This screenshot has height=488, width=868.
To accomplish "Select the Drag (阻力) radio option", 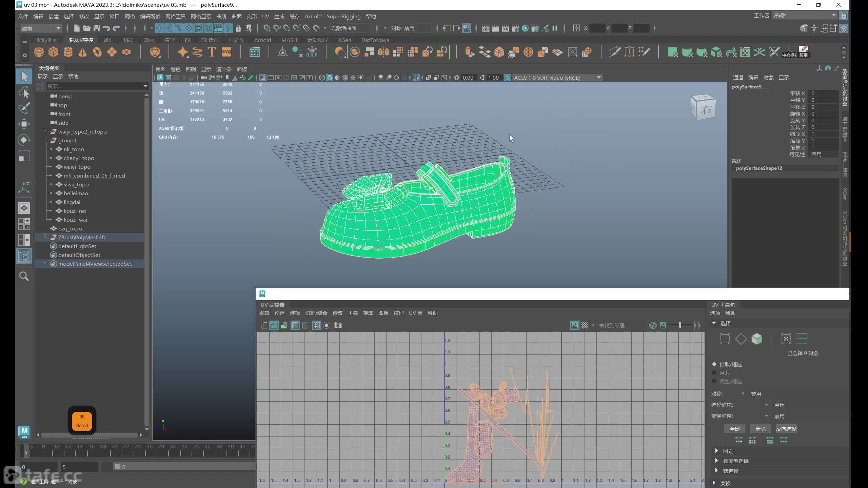I will click(x=714, y=373).
